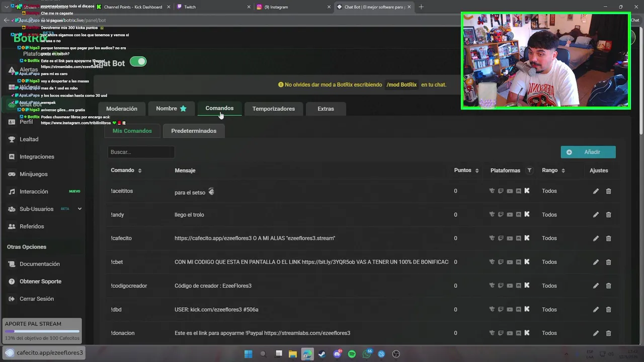Open the Alertas sidebar link

(x=29, y=69)
